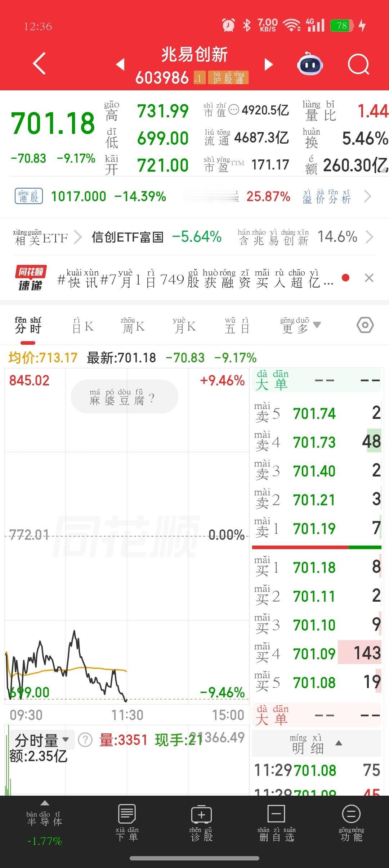Open chart settings hexagon icon
The width and height of the screenshot is (389, 868).
tap(365, 325)
